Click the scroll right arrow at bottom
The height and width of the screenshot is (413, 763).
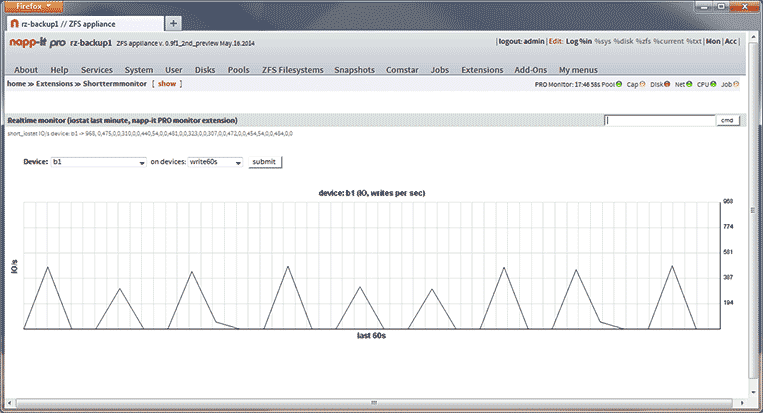(742, 403)
